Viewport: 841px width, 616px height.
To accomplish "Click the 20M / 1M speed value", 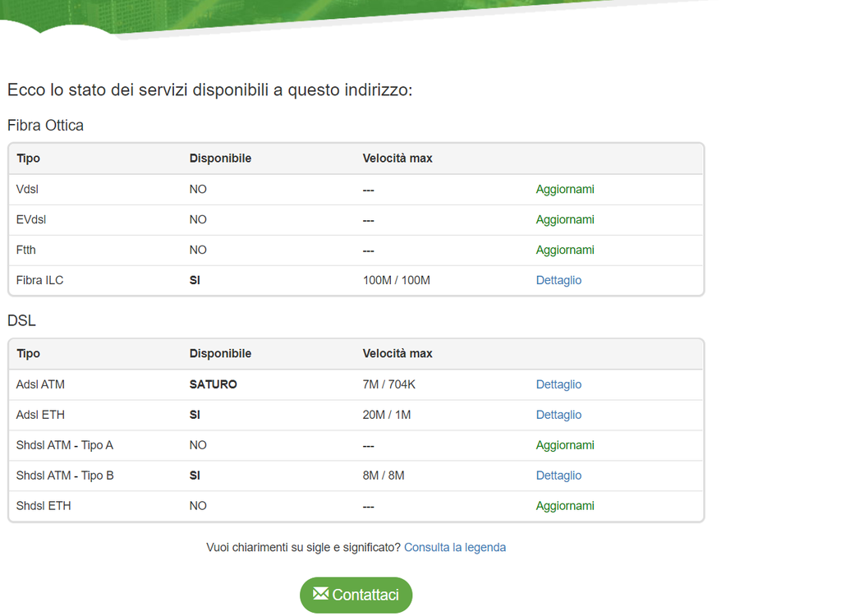I will click(x=387, y=415).
